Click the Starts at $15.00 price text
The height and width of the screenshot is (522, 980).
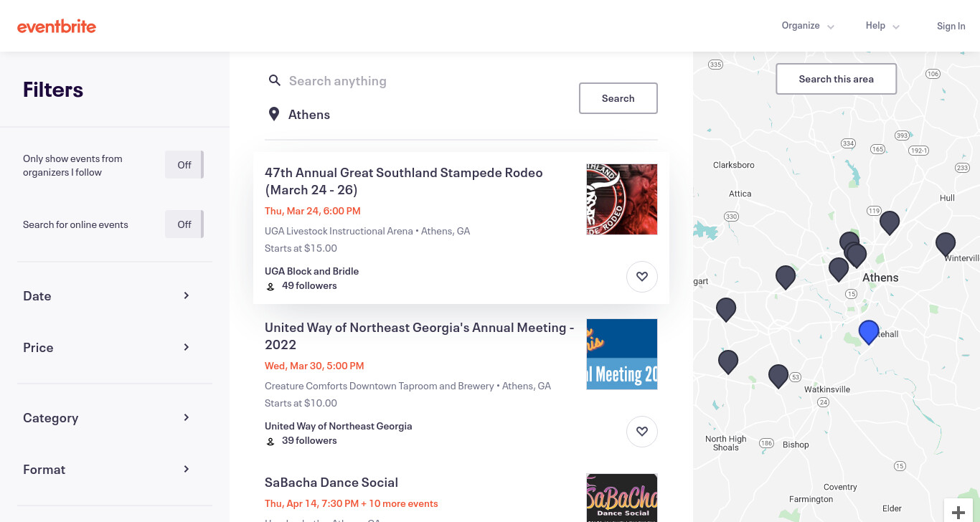point(301,248)
